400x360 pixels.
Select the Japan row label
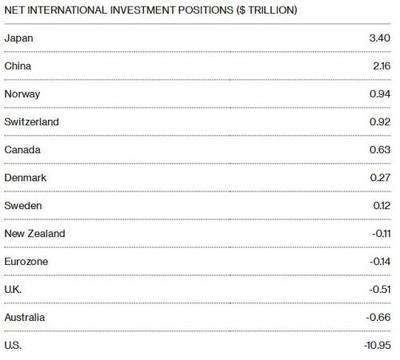coord(19,38)
